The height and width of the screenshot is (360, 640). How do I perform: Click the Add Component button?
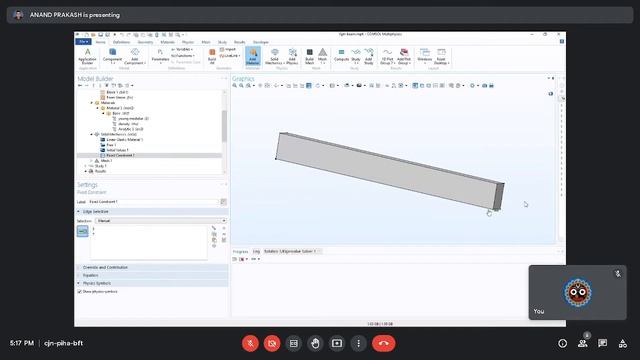(135, 56)
